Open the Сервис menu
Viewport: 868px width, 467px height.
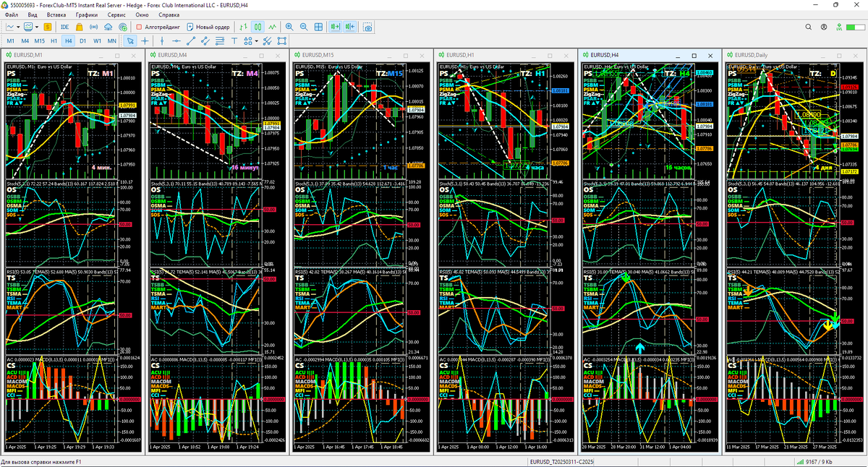[x=116, y=14]
